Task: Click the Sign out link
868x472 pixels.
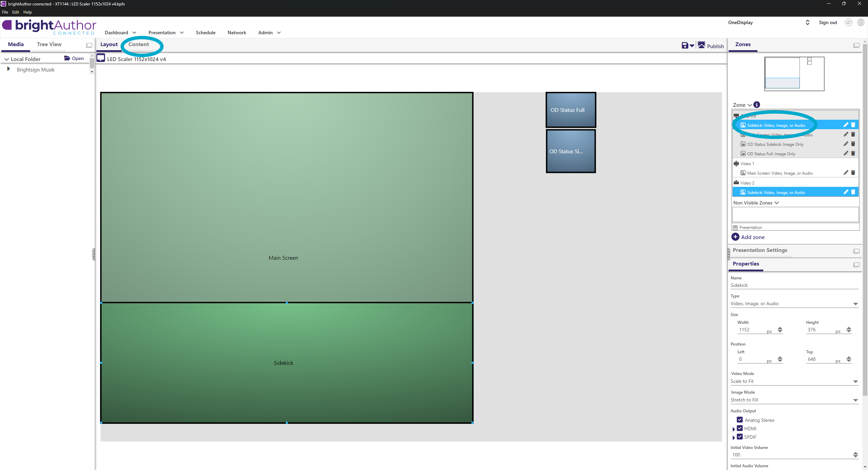Action: tap(828, 22)
